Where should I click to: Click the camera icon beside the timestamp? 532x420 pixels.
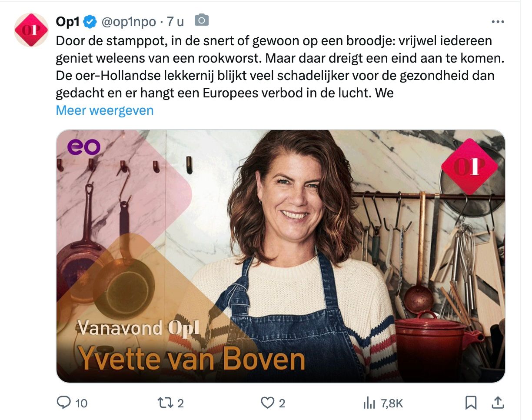click(x=202, y=20)
